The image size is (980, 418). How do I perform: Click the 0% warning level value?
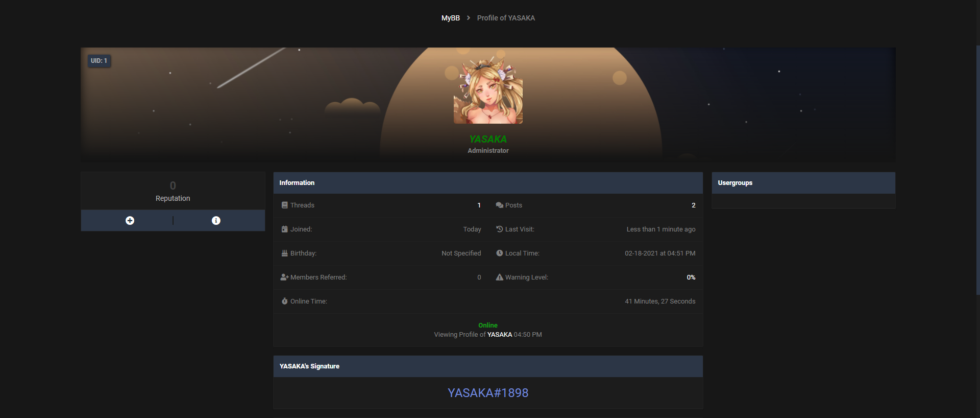click(691, 277)
